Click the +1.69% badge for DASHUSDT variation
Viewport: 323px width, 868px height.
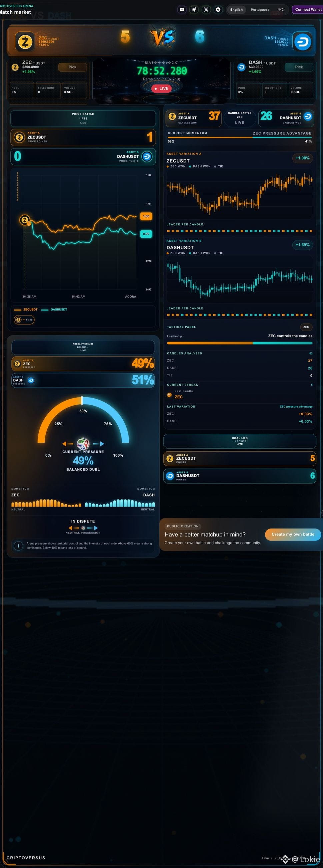click(x=302, y=245)
